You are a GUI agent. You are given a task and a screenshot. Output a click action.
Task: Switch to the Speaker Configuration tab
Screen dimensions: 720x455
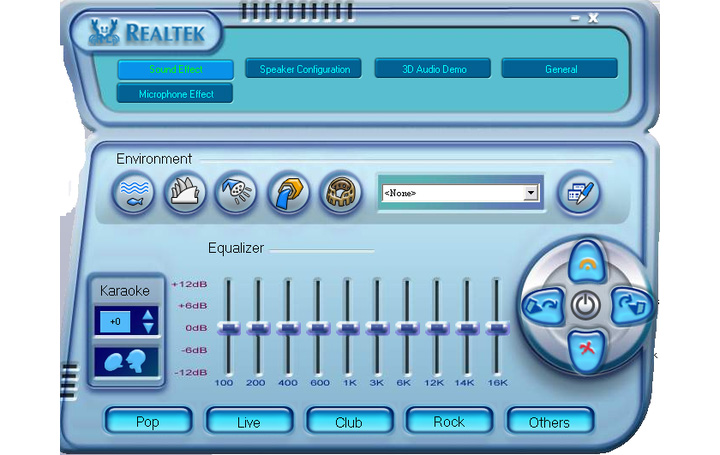click(x=305, y=69)
